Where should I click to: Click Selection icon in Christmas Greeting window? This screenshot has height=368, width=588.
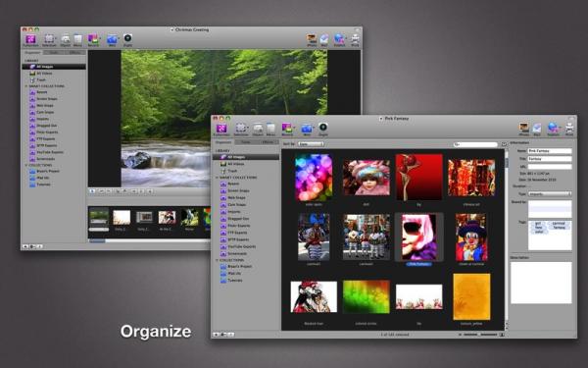49,38
